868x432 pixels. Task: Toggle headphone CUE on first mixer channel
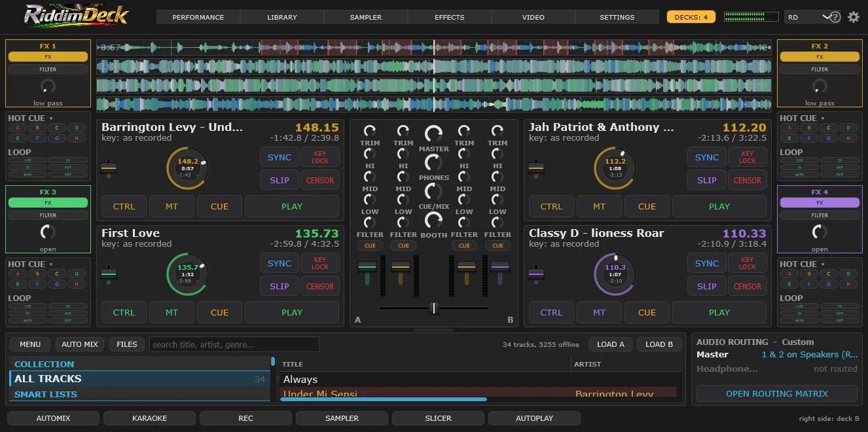(x=370, y=245)
